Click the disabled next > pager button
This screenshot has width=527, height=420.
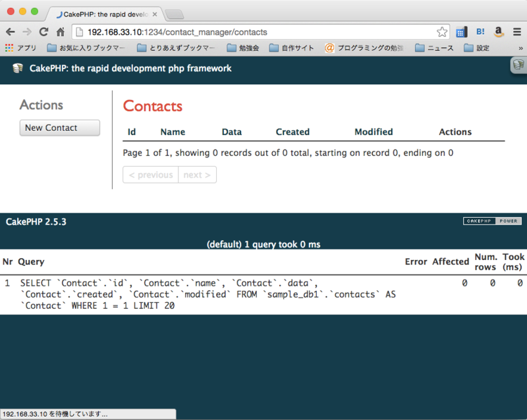point(197,174)
